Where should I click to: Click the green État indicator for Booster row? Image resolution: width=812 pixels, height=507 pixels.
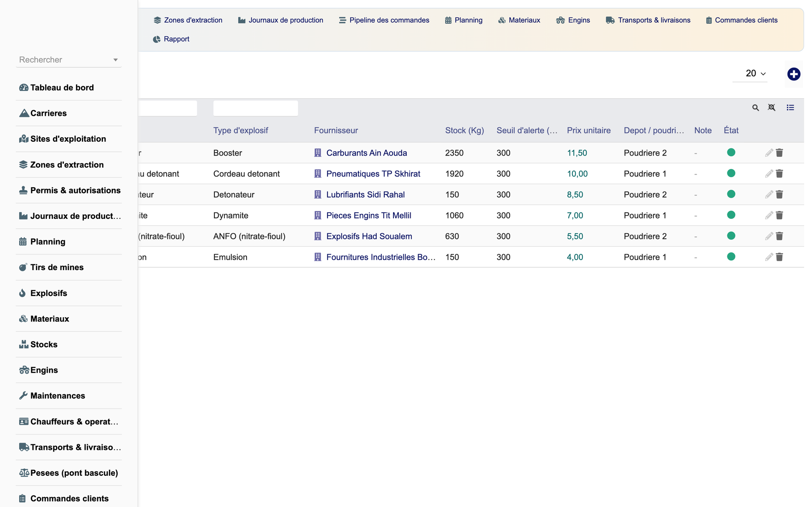(731, 153)
